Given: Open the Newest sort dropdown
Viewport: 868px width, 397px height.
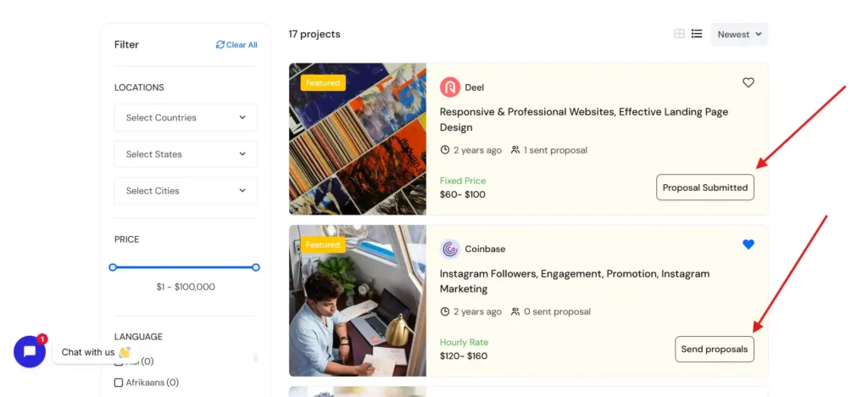Looking at the screenshot, I should pyautogui.click(x=739, y=35).
